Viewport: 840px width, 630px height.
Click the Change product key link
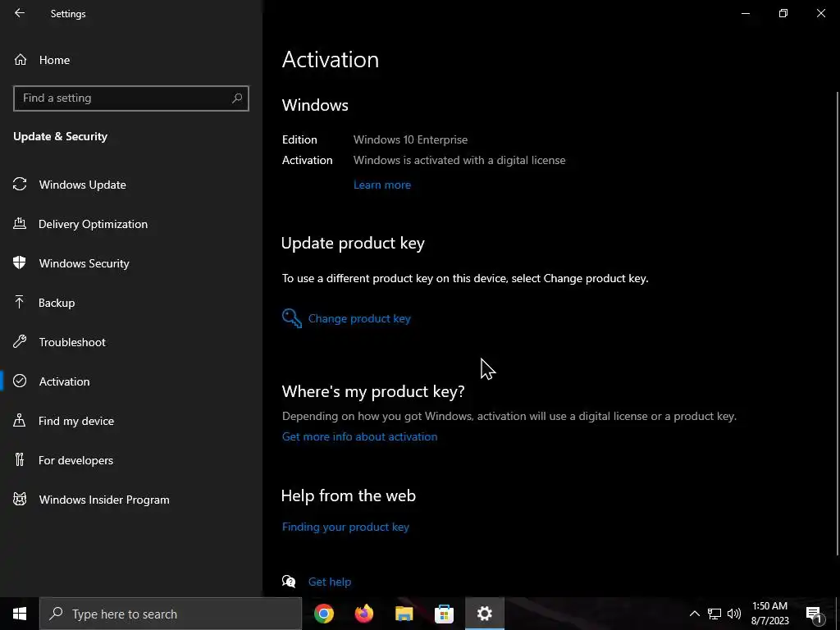(x=359, y=319)
